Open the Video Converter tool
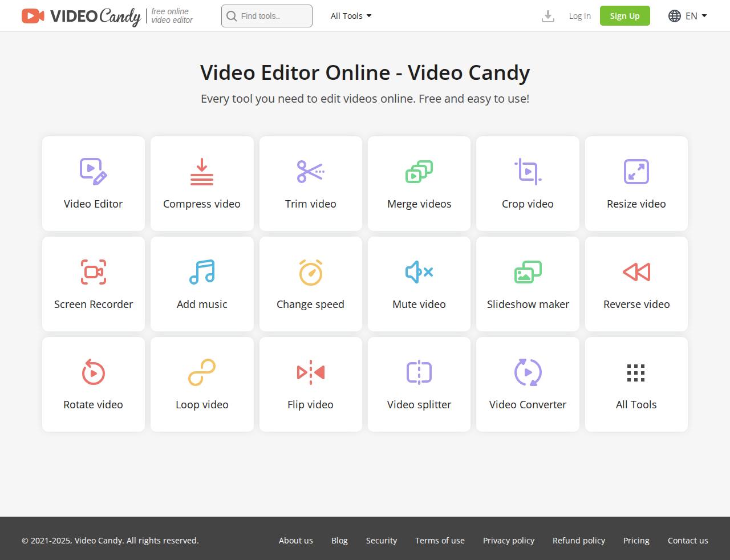This screenshot has width=730, height=560. pos(528,384)
